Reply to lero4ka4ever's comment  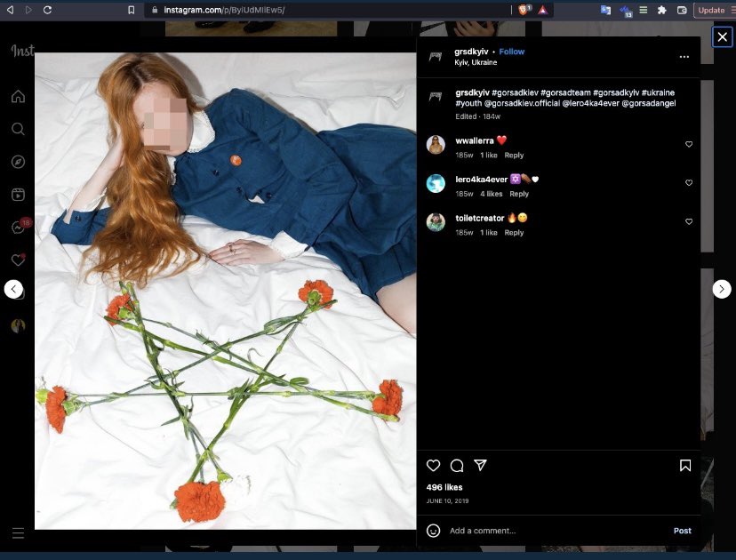click(519, 194)
